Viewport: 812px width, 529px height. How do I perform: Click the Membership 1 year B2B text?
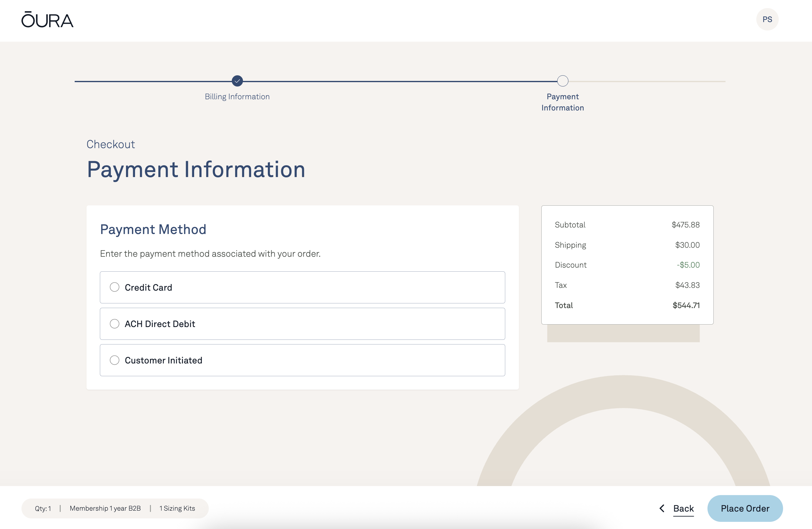[105, 508]
